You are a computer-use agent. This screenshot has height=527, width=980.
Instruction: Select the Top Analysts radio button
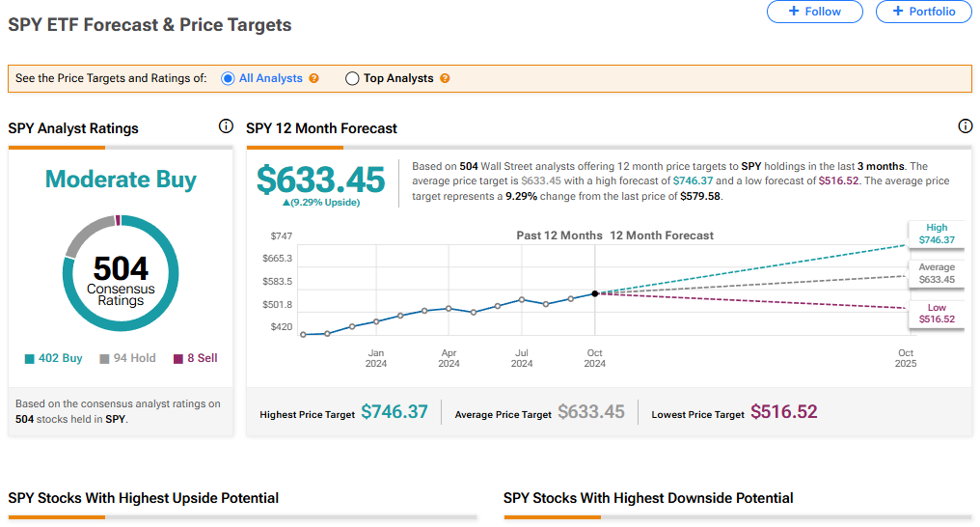click(x=352, y=78)
